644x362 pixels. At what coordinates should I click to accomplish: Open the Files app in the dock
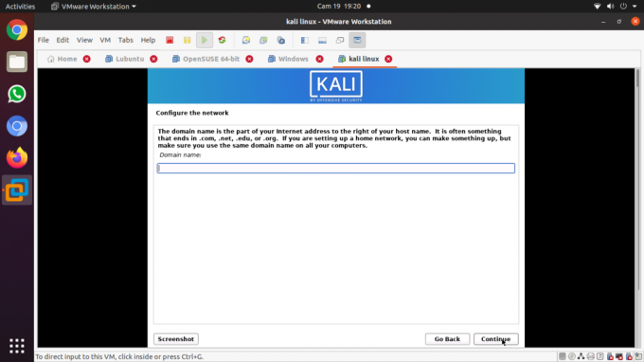click(x=17, y=62)
